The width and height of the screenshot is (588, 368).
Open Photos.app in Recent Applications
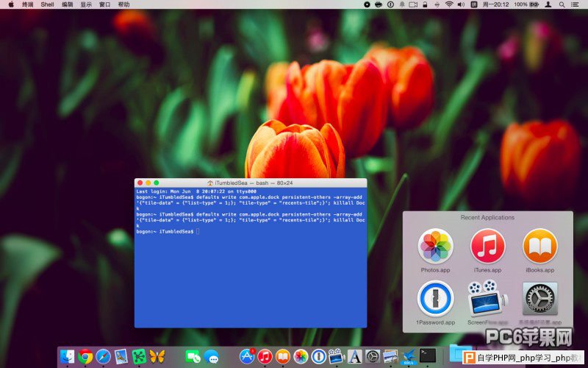tap(435, 247)
